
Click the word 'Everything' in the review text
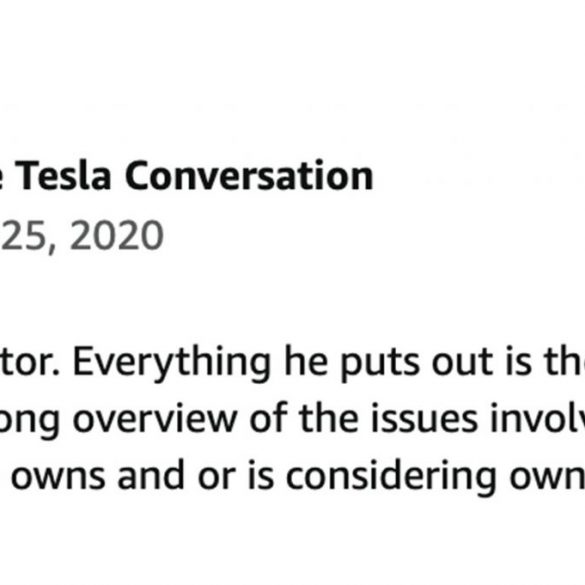tap(172, 363)
